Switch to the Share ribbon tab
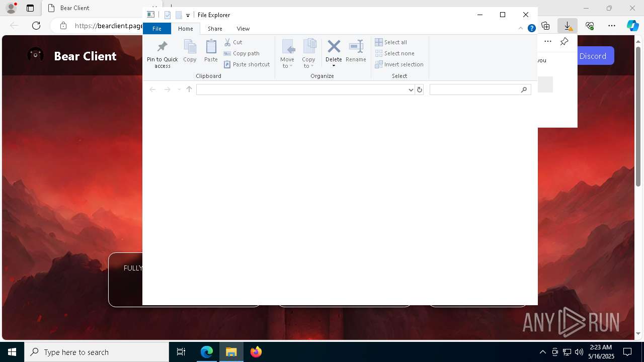This screenshot has height=362, width=644. coord(215,29)
